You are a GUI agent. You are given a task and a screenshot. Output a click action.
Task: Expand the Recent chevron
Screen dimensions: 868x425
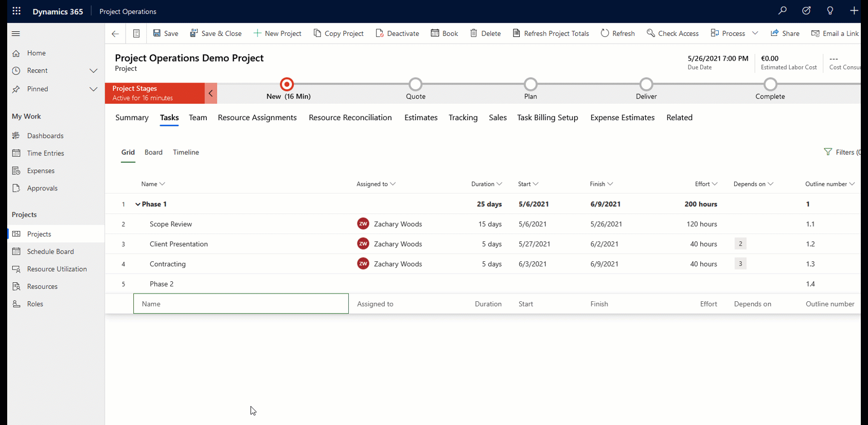[x=93, y=71]
